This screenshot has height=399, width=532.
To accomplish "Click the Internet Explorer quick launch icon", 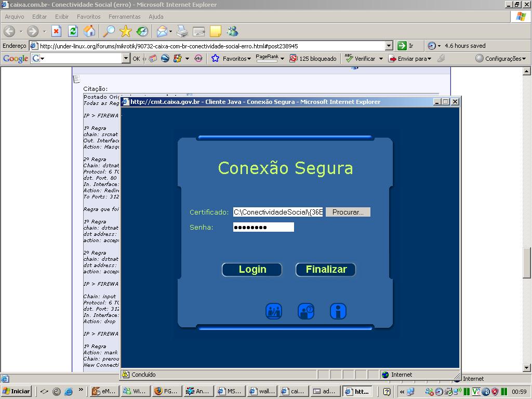I will 69,391.
